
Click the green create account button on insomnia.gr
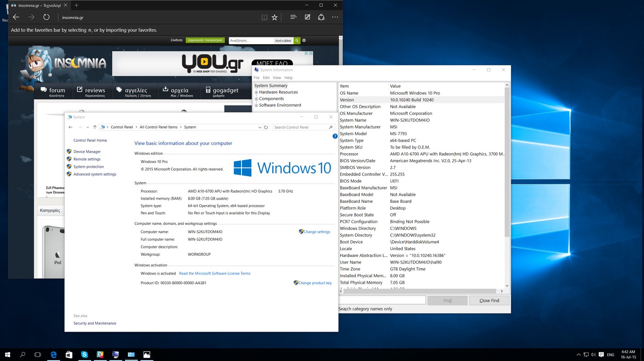point(205,40)
